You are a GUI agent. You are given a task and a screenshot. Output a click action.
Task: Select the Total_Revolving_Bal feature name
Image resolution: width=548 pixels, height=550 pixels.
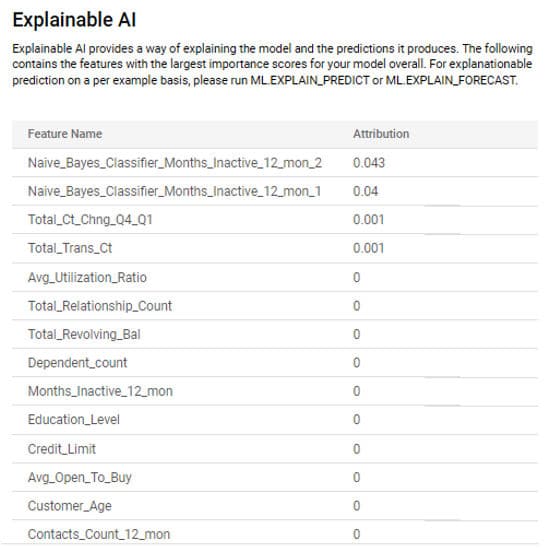84,334
